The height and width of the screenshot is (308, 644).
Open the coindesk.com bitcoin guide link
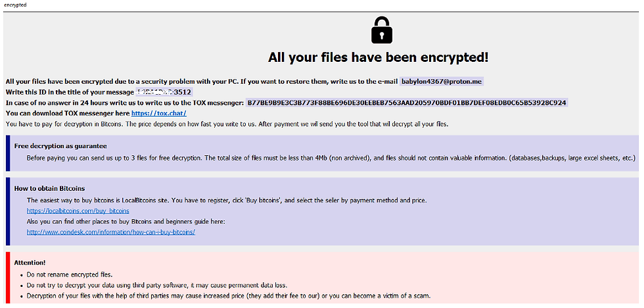tap(110, 232)
